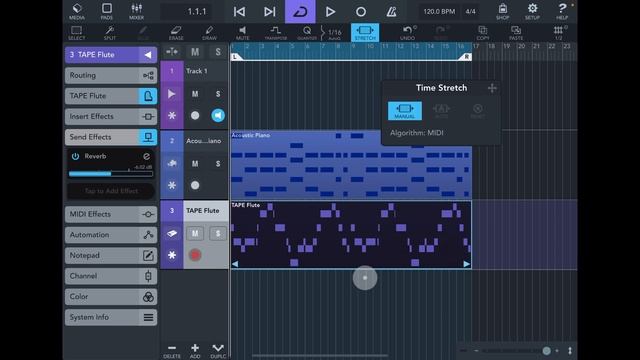Screen dimensions: 640x360
Task: Tap the 4/4 time signature
Action: pos(471,11)
